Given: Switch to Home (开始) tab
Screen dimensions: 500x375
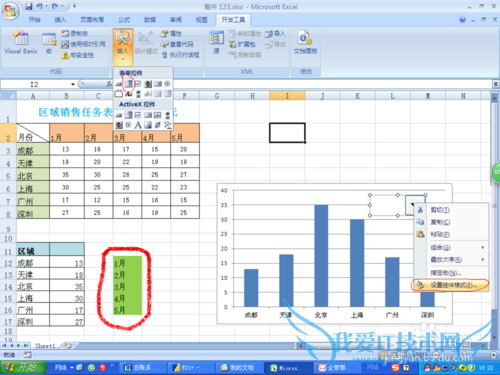Looking at the screenshot, I should point(34,20).
